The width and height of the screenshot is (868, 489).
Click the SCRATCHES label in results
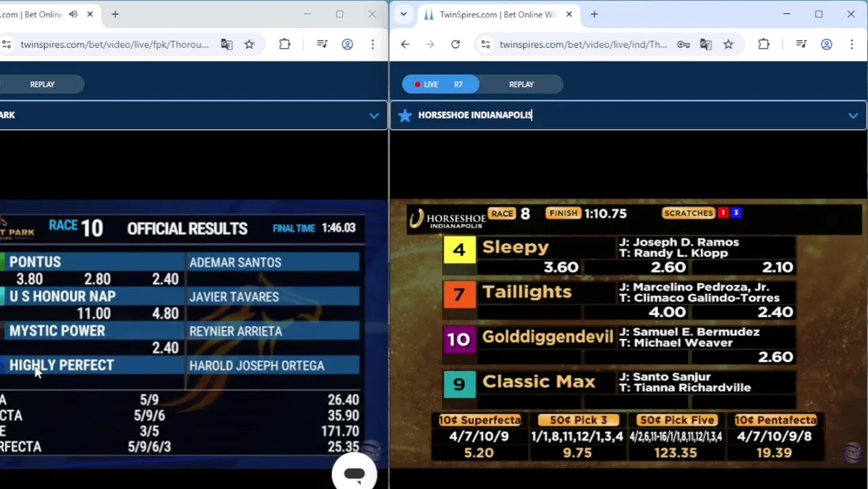(688, 213)
